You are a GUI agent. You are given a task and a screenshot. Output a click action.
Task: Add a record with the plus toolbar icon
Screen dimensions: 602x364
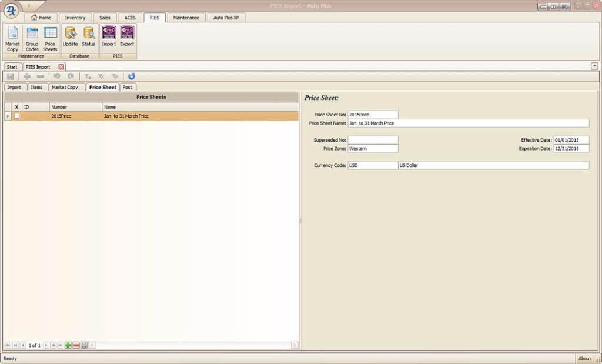click(27, 76)
